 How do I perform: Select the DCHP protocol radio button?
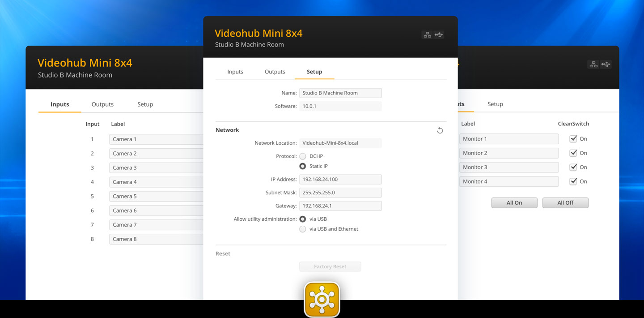click(303, 156)
